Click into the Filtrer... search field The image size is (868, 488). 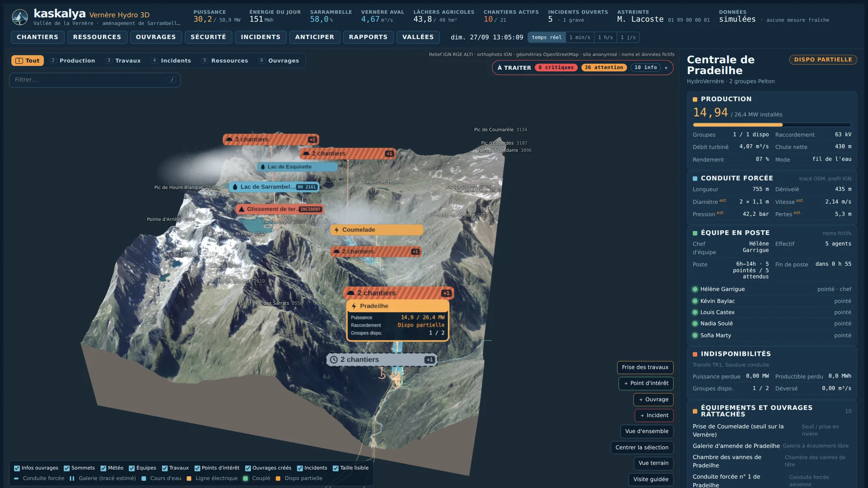95,80
